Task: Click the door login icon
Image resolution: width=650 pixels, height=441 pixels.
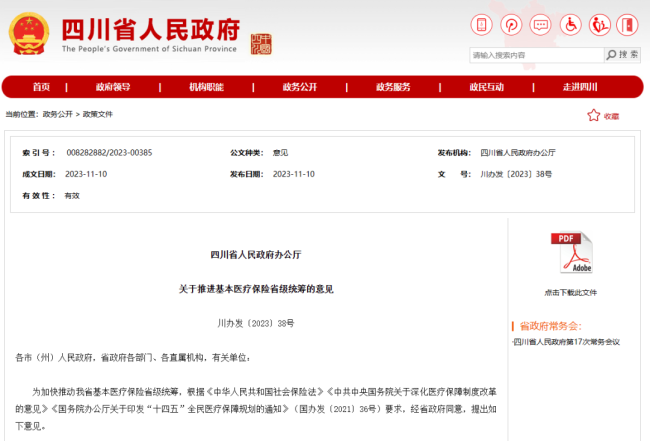Action: (627, 25)
